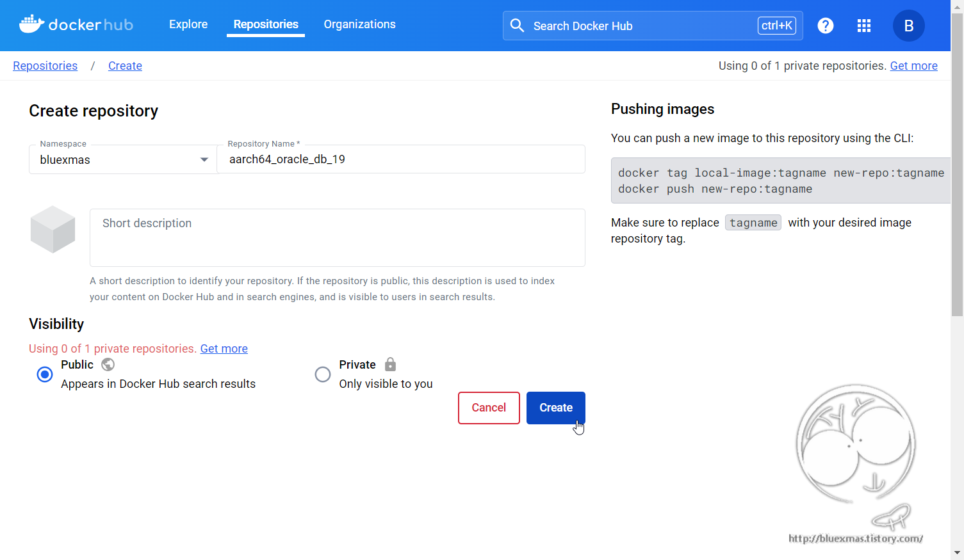The width and height of the screenshot is (964, 560).
Task: Open the account avatar B
Action: point(908,26)
